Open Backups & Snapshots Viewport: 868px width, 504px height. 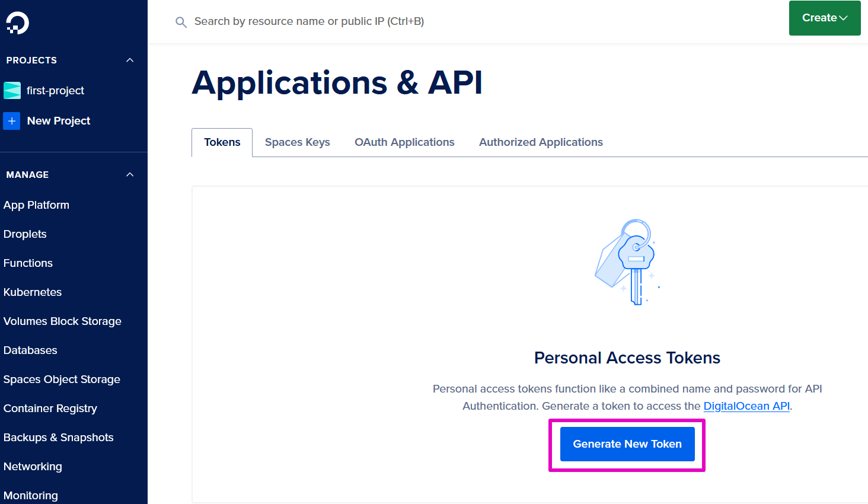coord(58,438)
